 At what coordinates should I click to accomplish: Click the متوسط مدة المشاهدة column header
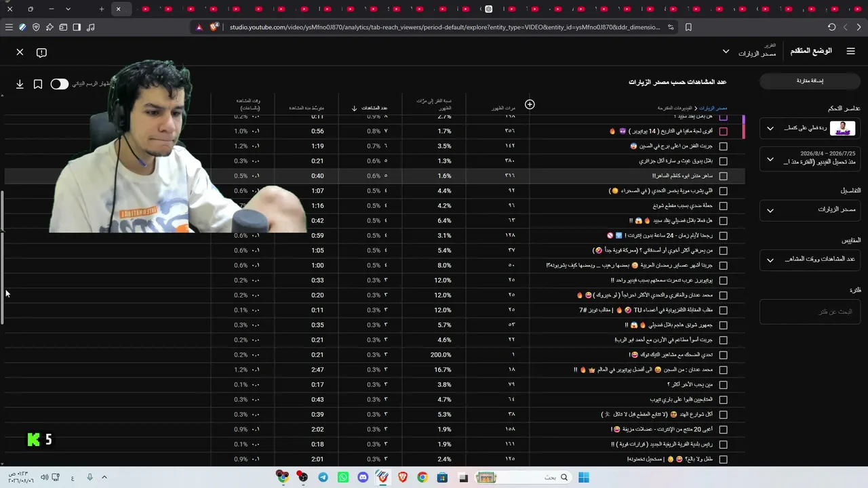[306, 108]
